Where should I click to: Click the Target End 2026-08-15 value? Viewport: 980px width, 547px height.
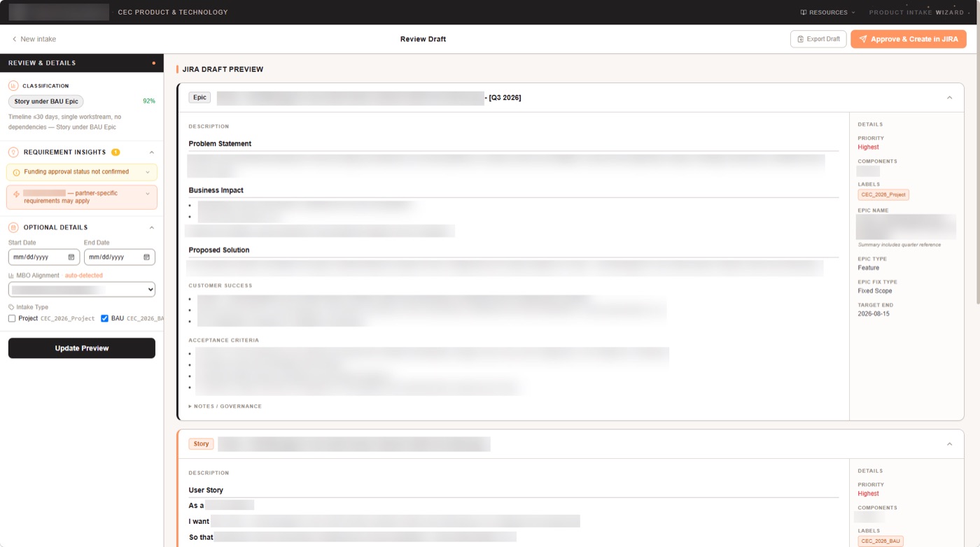(x=874, y=314)
